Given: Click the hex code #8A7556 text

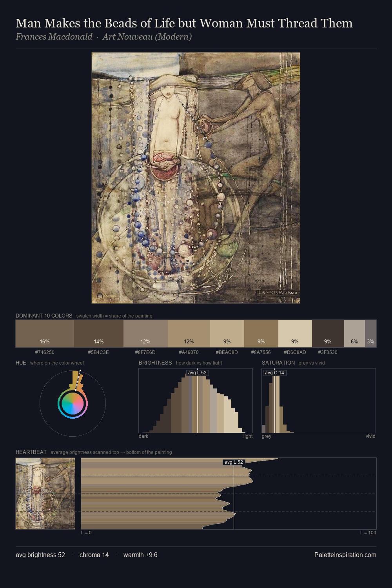Looking at the screenshot, I should [261, 352].
